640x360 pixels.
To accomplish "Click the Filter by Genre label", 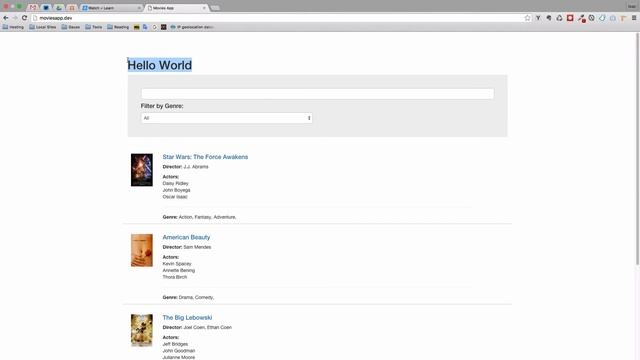I will (x=162, y=106).
